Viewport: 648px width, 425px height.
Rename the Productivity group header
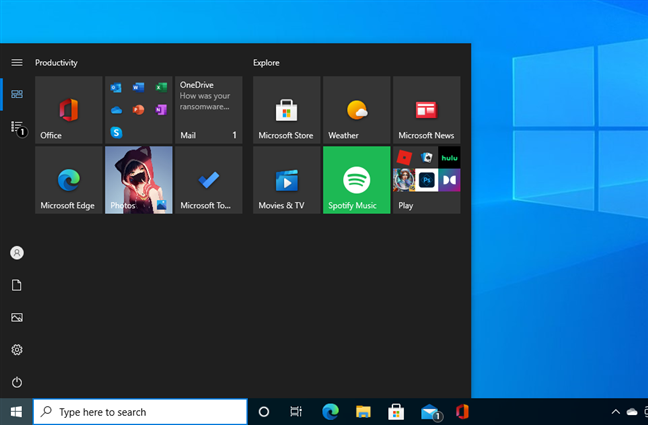56,63
